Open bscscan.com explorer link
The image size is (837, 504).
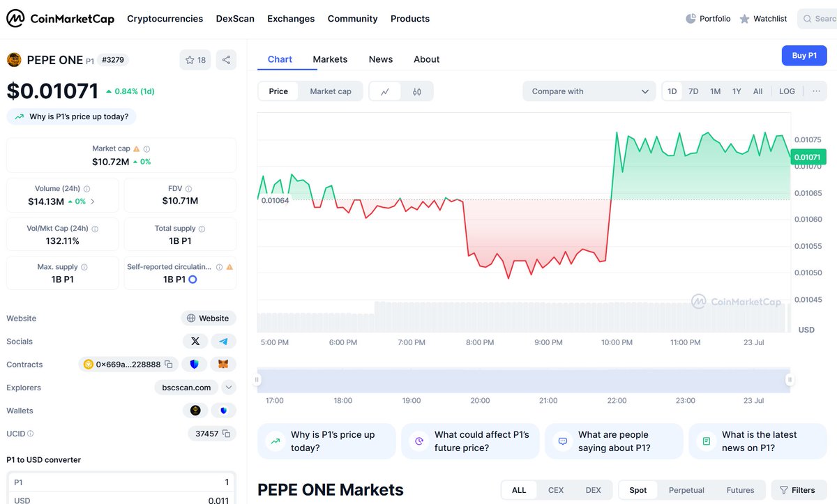click(x=186, y=388)
